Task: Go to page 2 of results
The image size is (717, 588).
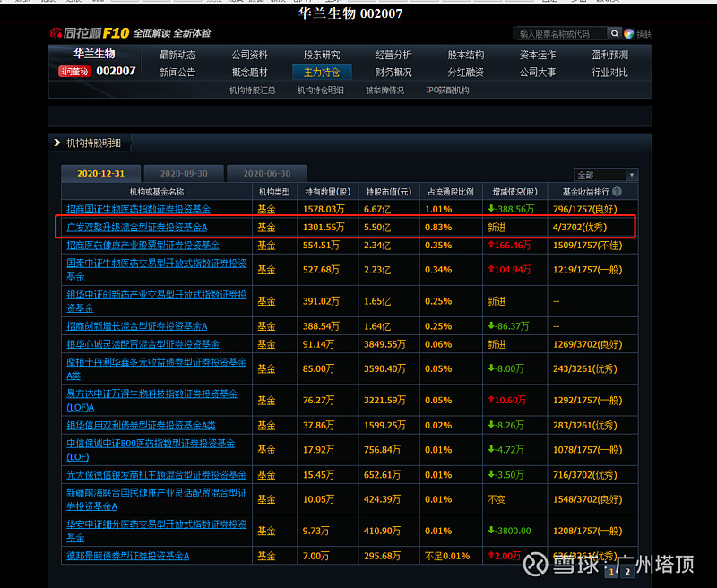Action: [x=627, y=571]
